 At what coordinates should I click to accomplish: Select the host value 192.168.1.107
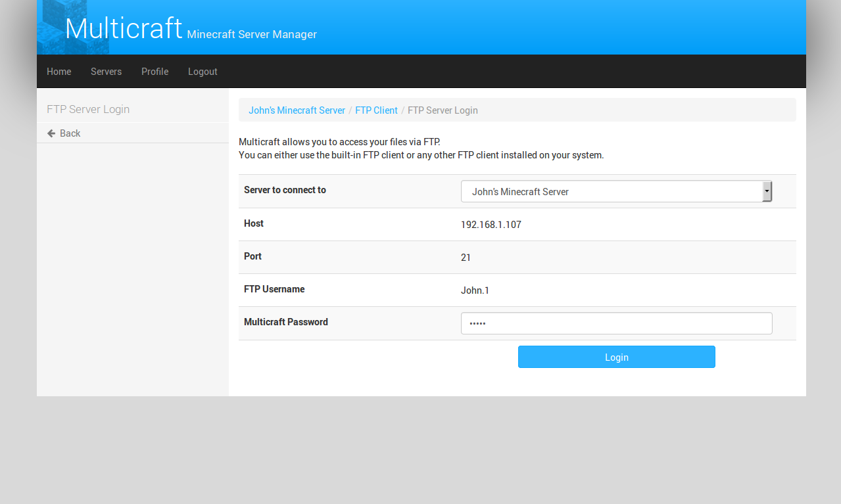tap(491, 225)
